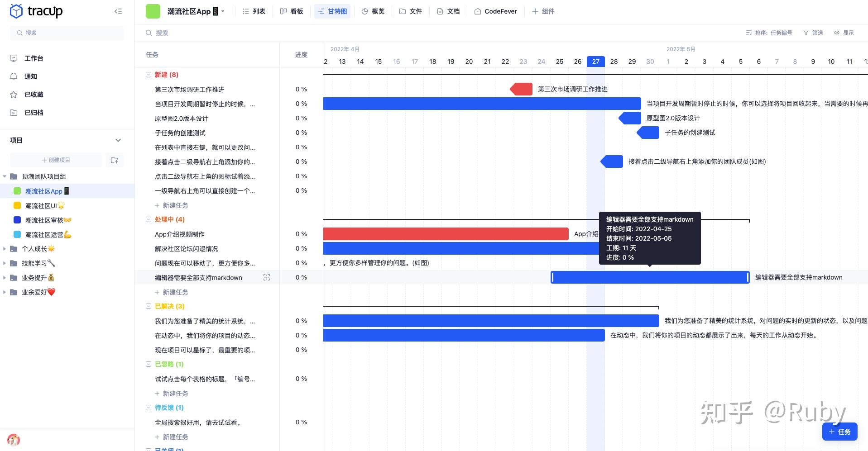
Task: Click the right handle of markdown task bar
Action: tap(748, 277)
